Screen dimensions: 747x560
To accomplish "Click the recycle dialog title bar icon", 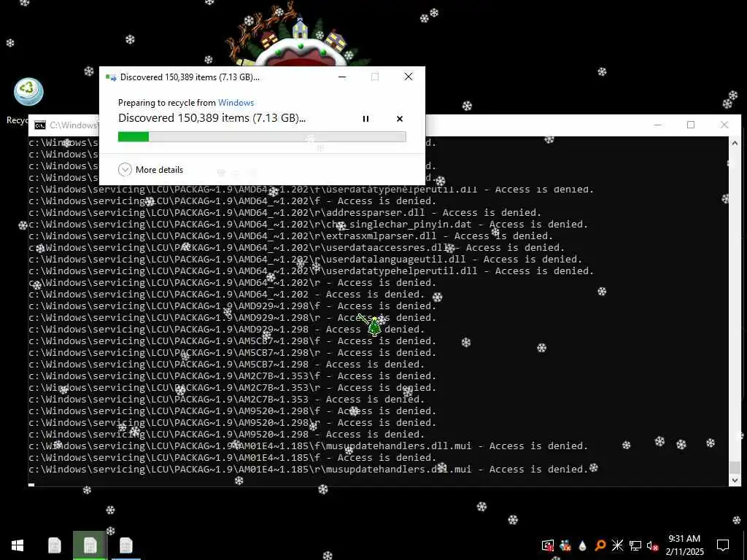I will 111,77.
